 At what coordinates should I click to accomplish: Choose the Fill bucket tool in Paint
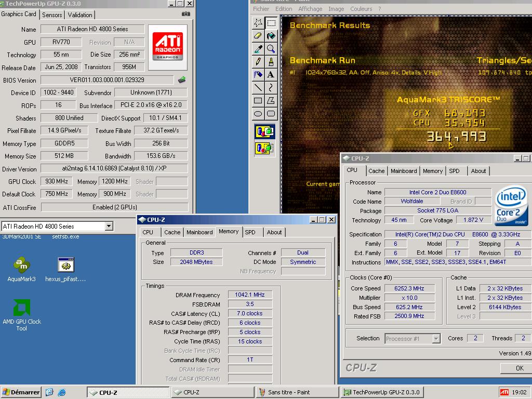[271, 36]
